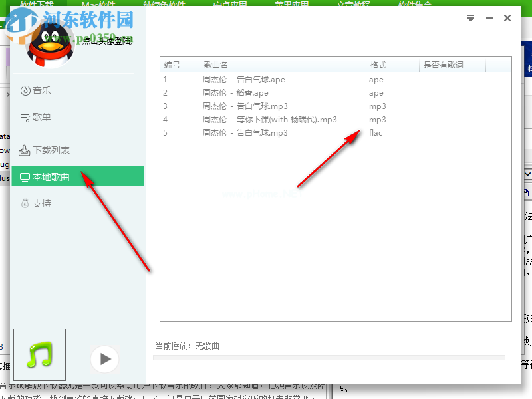Viewport: 532px width, 399px height.
Task: View the 下载列表 download list
Action: (43, 150)
